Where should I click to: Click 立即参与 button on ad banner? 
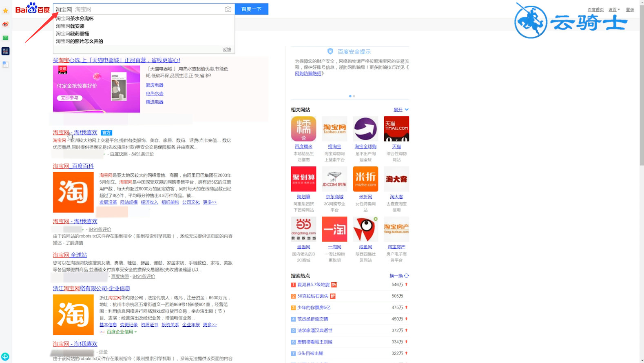click(70, 98)
